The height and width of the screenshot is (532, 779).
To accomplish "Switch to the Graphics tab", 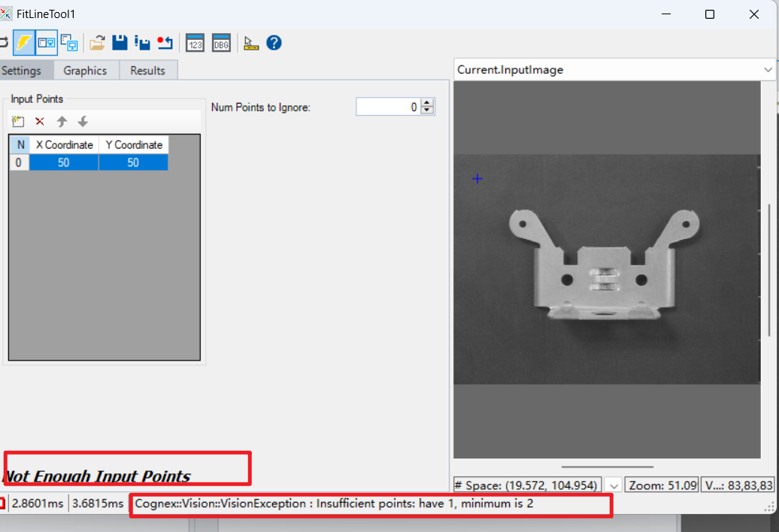I will (x=85, y=71).
